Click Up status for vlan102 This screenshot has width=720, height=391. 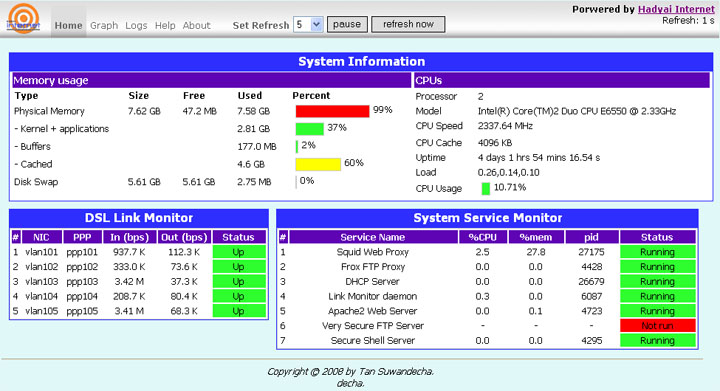(239, 267)
